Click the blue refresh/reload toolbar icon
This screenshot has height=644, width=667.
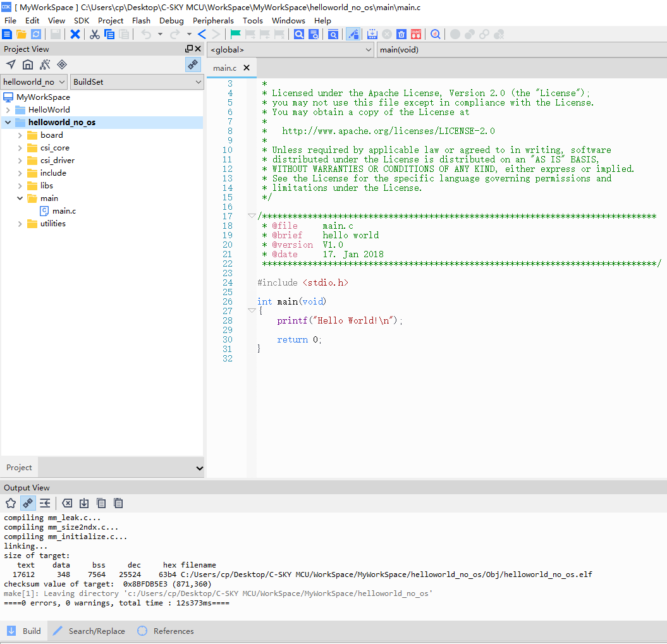(x=36, y=35)
